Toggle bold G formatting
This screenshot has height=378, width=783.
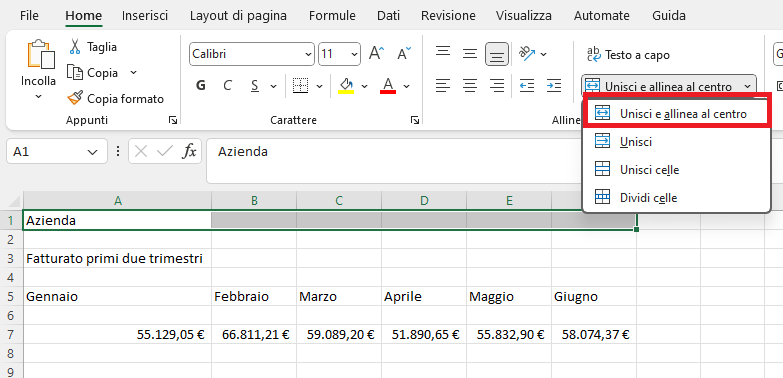(x=201, y=86)
